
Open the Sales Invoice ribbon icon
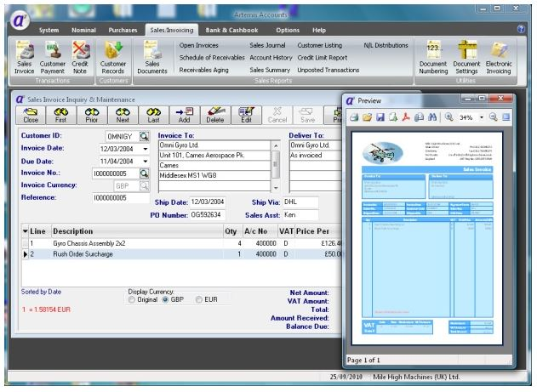click(25, 58)
